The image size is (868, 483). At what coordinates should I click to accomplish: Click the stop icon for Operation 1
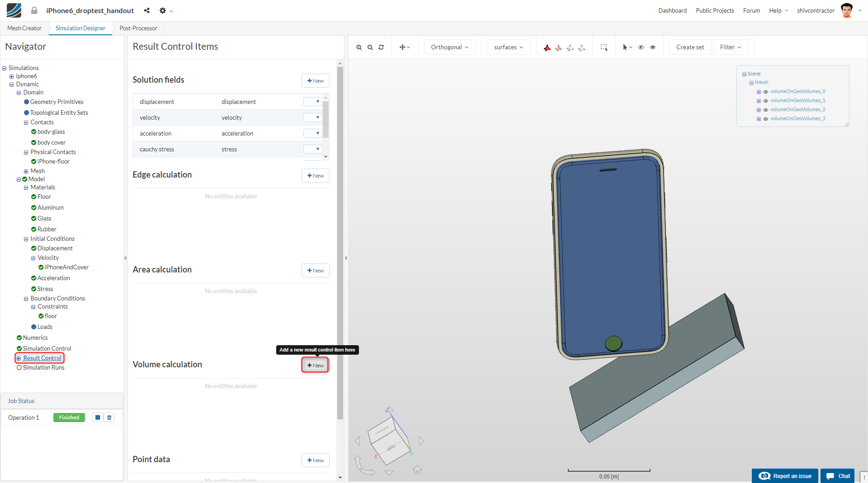(98, 417)
